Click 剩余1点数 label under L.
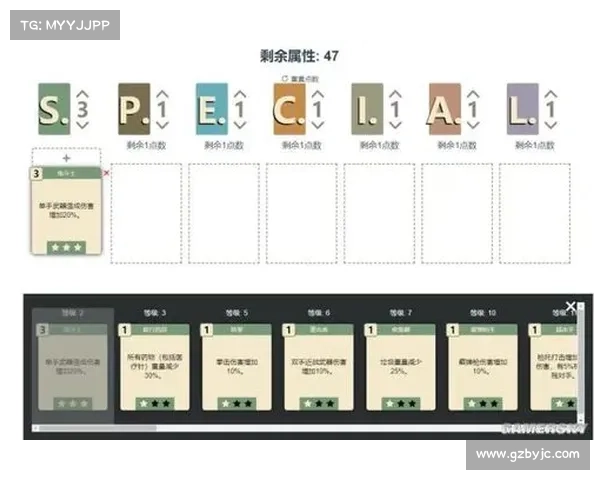600x480 pixels. (x=535, y=145)
